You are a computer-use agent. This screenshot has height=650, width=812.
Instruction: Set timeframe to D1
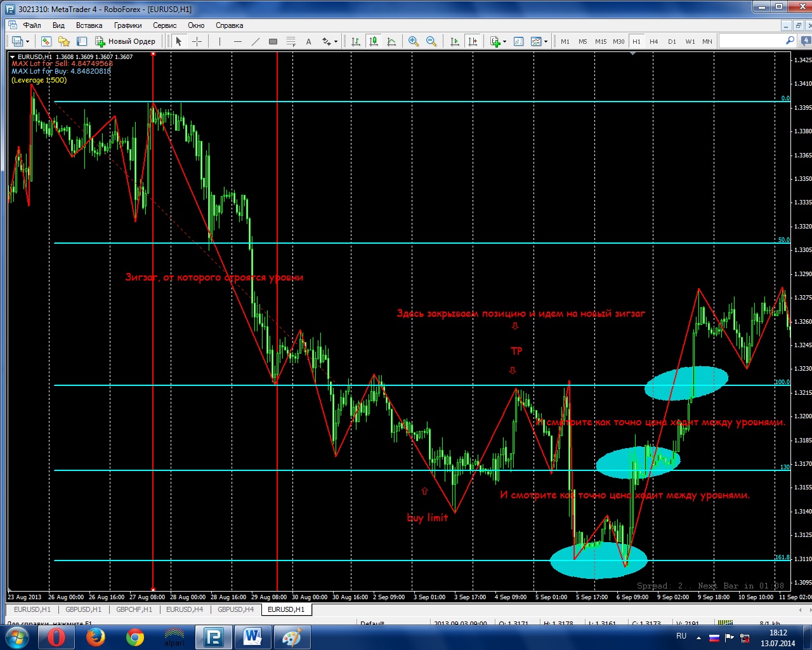pos(672,41)
